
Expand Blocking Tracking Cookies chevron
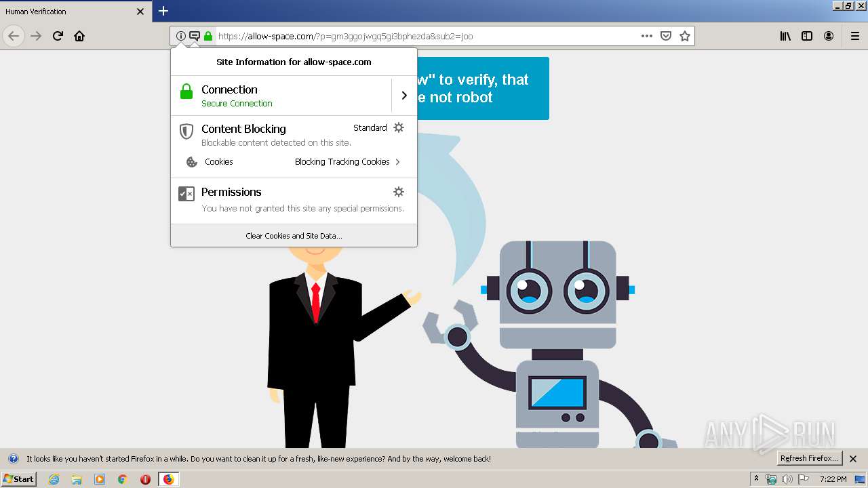(x=398, y=162)
